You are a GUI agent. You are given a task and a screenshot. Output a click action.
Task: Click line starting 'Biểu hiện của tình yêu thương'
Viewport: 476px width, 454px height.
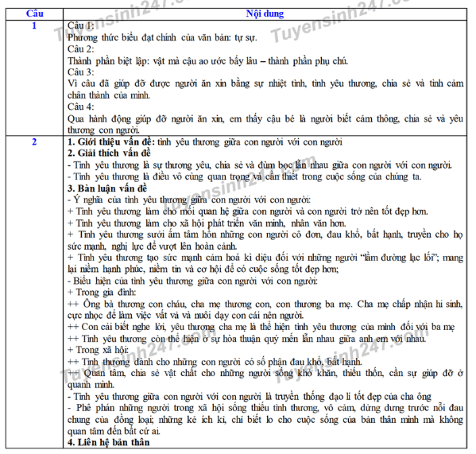coord(192,281)
